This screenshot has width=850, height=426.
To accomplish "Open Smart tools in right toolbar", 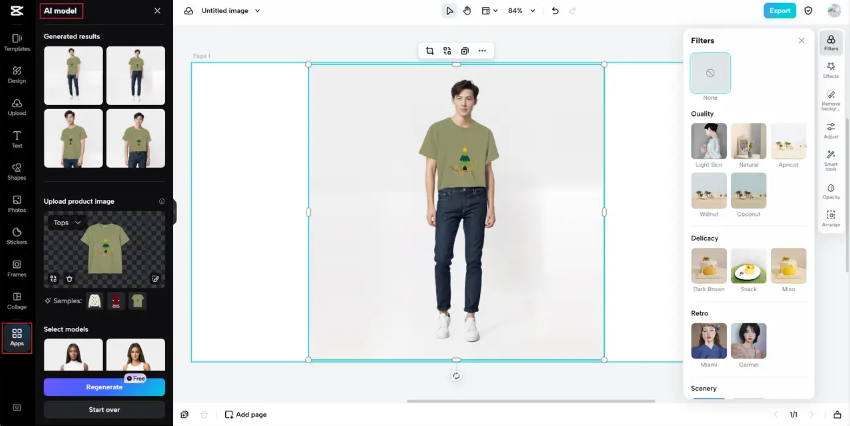I will coord(831,161).
